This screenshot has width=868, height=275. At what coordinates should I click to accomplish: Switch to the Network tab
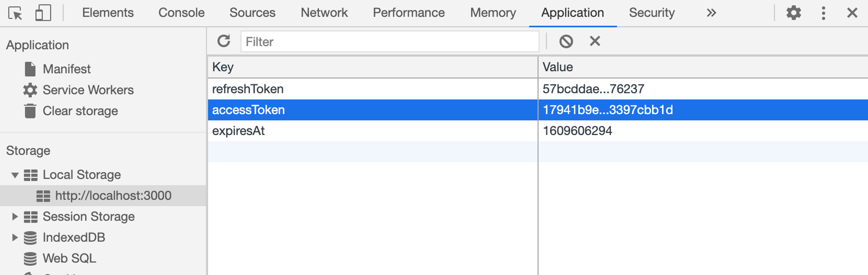pyautogui.click(x=324, y=13)
